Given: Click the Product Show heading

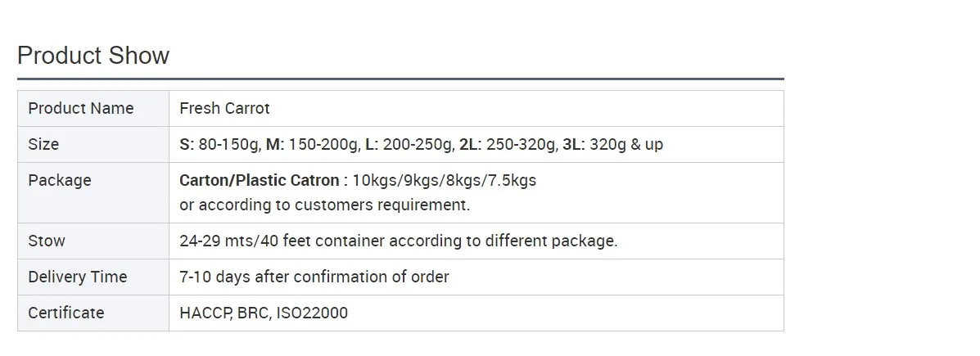Looking at the screenshot, I should click(93, 56).
